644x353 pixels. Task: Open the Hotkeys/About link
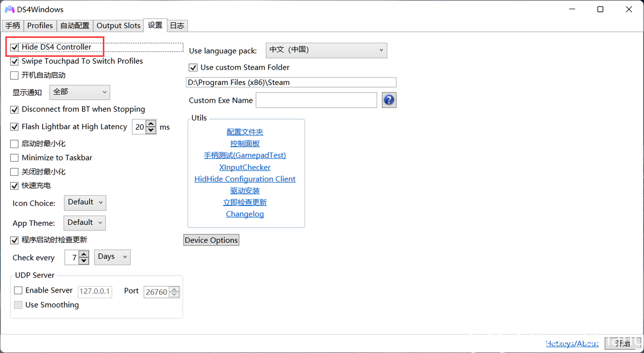(572, 343)
